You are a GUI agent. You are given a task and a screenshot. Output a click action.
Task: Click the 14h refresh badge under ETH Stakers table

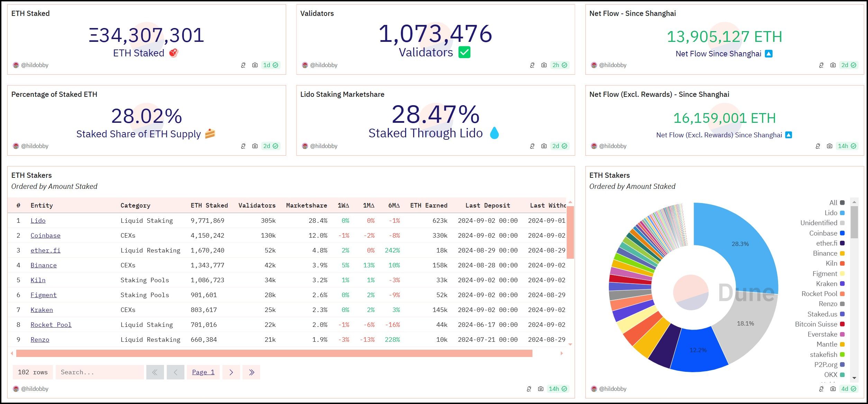(x=558, y=389)
